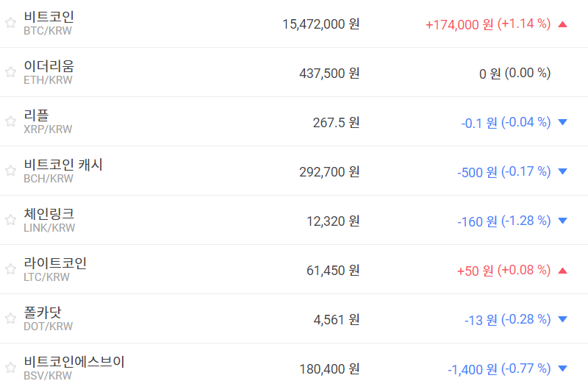Click the Bitcoin price 15,472,000 won
588x392 pixels.
(x=321, y=24)
